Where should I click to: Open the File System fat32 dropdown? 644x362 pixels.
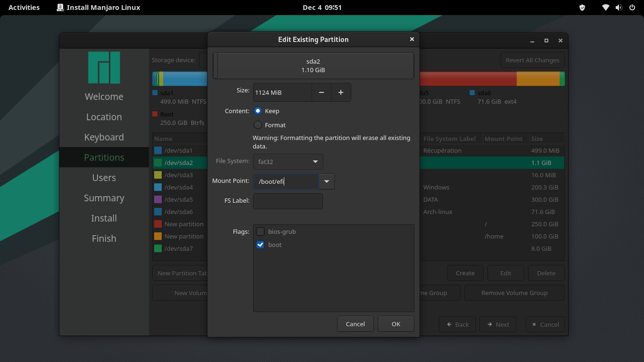point(288,162)
